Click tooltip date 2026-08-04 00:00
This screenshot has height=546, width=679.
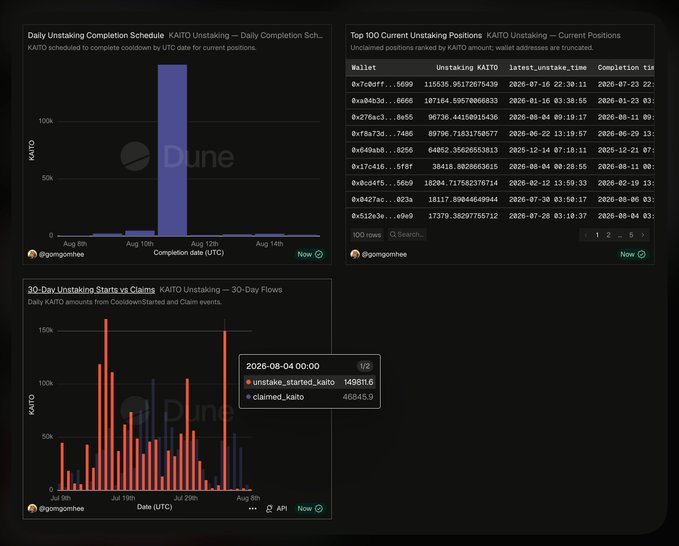[x=283, y=366]
